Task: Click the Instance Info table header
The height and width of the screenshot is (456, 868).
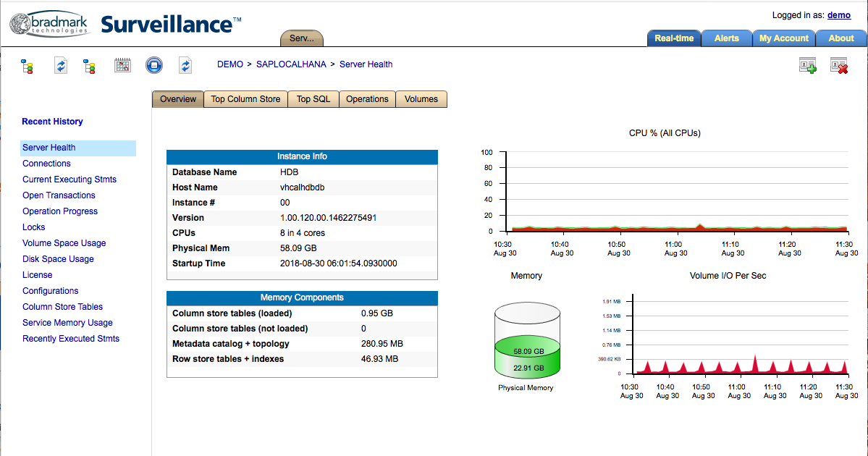Action: [x=303, y=156]
